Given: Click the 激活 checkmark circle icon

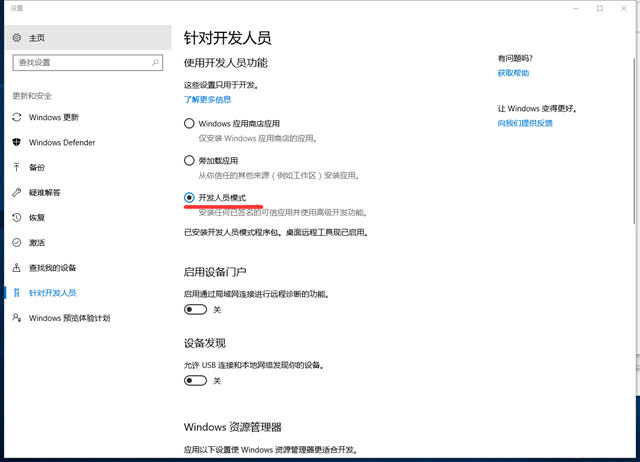Looking at the screenshot, I should tap(17, 242).
